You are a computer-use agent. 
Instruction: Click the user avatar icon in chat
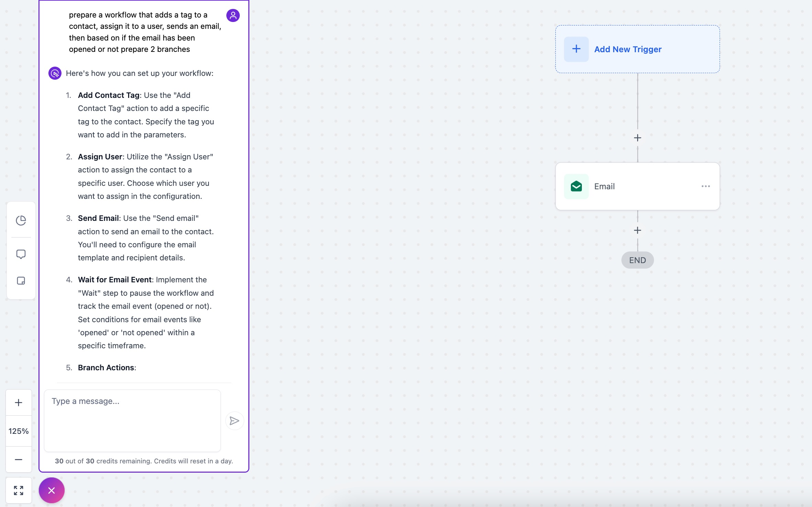(233, 15)
